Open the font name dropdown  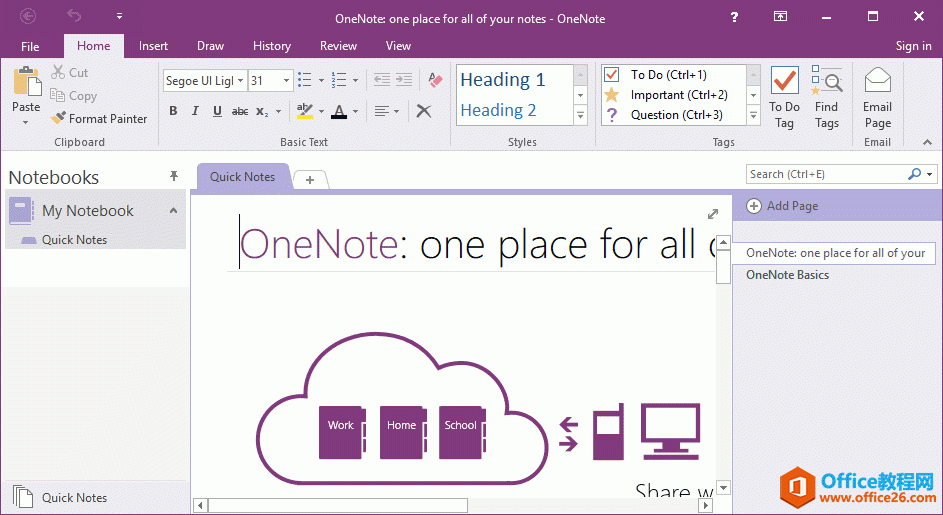point(240,81)
